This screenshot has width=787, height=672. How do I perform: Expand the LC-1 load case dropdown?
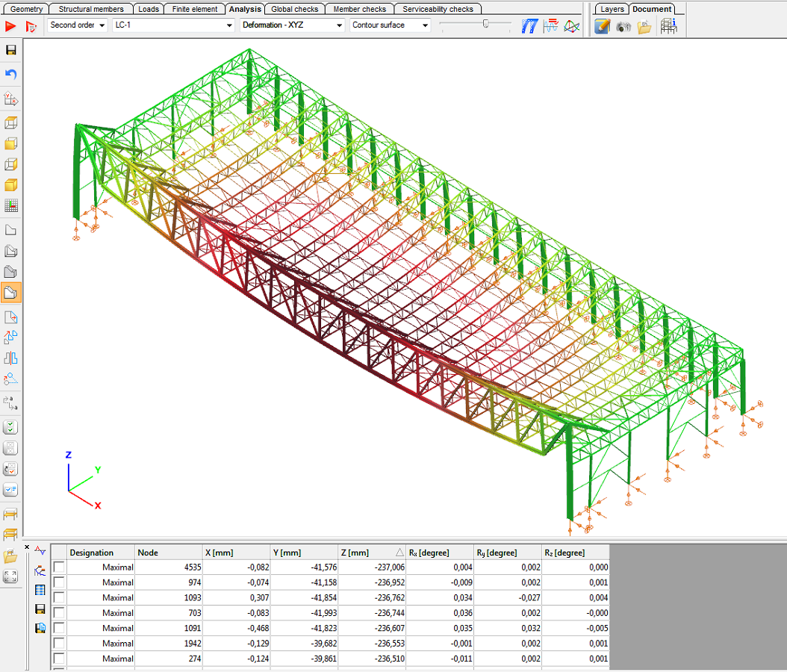[x=173, y=25]
